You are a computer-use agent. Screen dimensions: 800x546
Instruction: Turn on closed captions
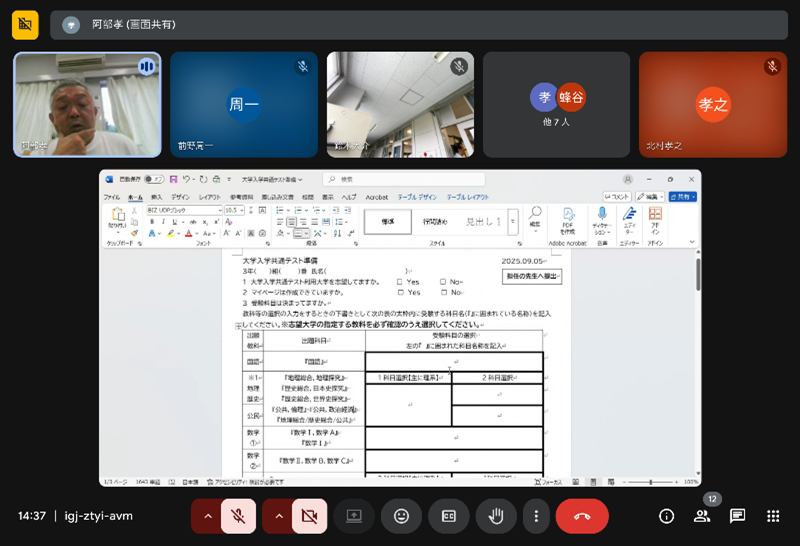(449, 516)
